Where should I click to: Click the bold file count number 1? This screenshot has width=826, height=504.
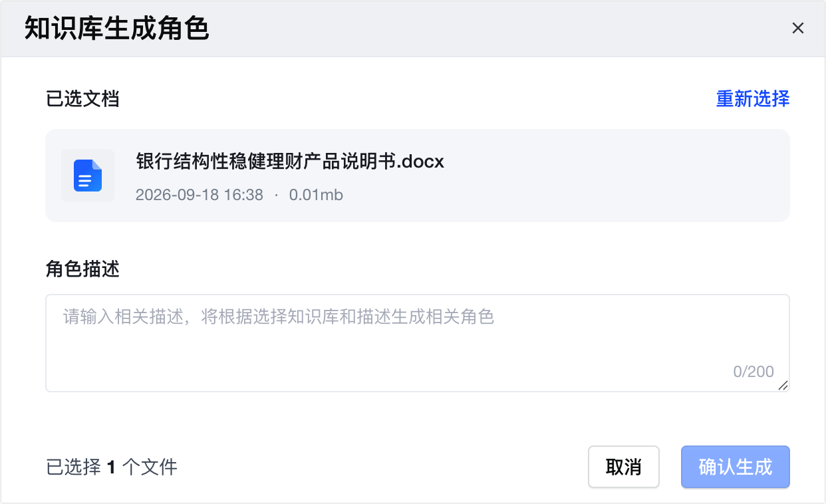[x=111, y=467]
